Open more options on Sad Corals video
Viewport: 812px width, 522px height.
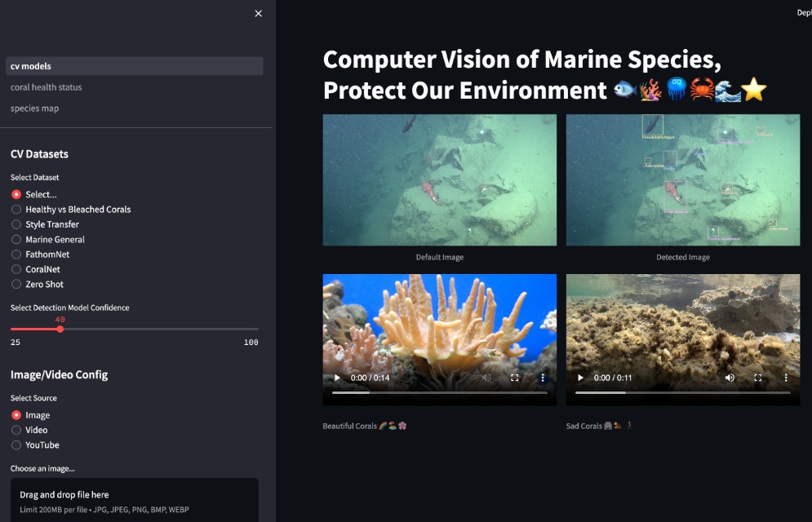786,378
